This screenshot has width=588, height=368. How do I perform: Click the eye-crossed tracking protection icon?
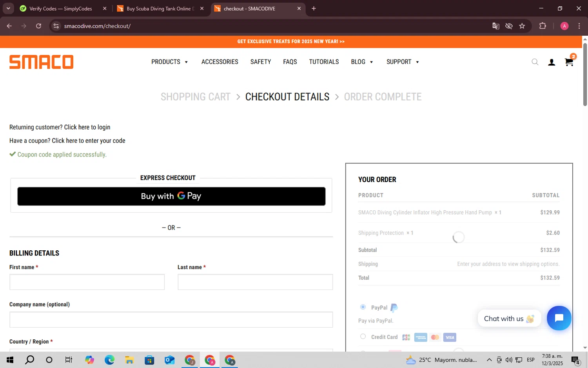coord(509,26)
